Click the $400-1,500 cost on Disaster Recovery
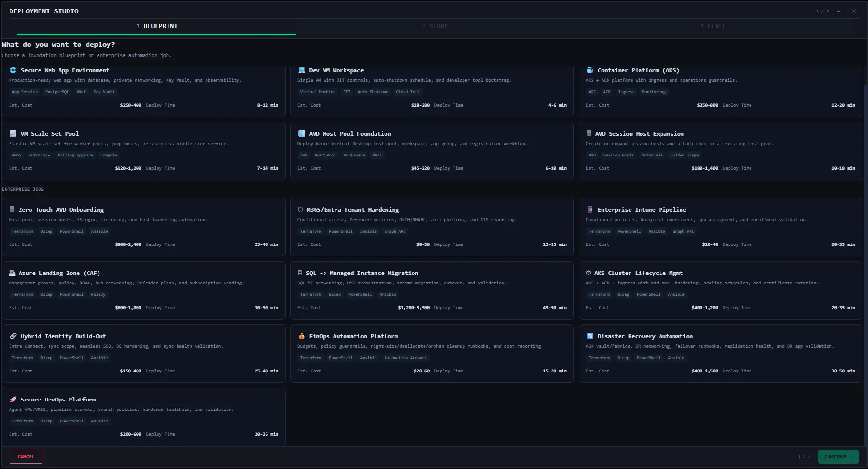The image size is (868, 469). [705, 371]
